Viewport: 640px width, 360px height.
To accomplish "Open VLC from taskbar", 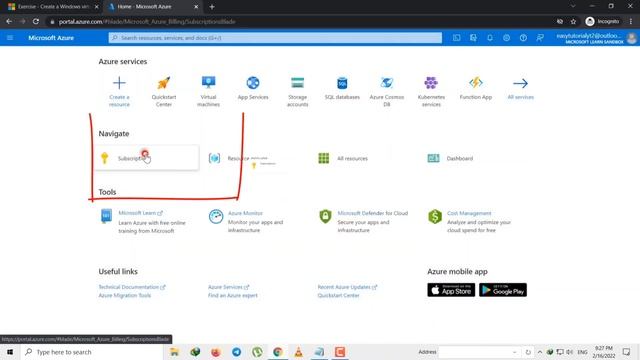I will [298, 352].
